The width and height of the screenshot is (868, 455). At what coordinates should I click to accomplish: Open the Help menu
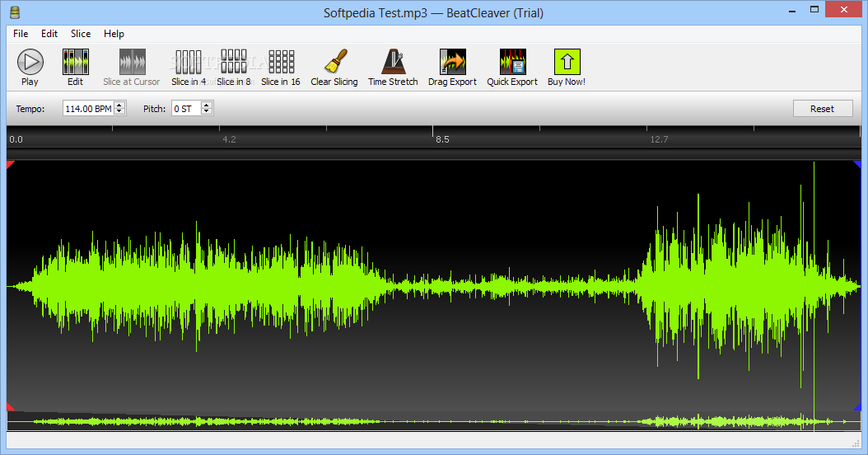[x=114, y=33]
